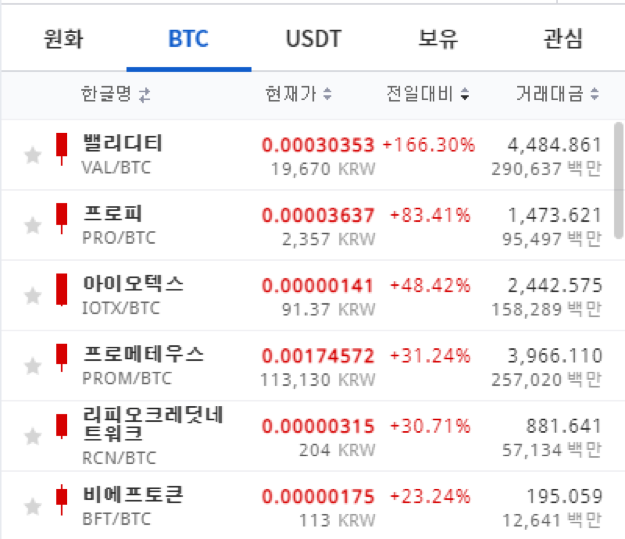This screenshot has height=539, width=625.
Task: Toggle favorite star for 아이오텍스 IOTX/BTC
Action: 33,295
